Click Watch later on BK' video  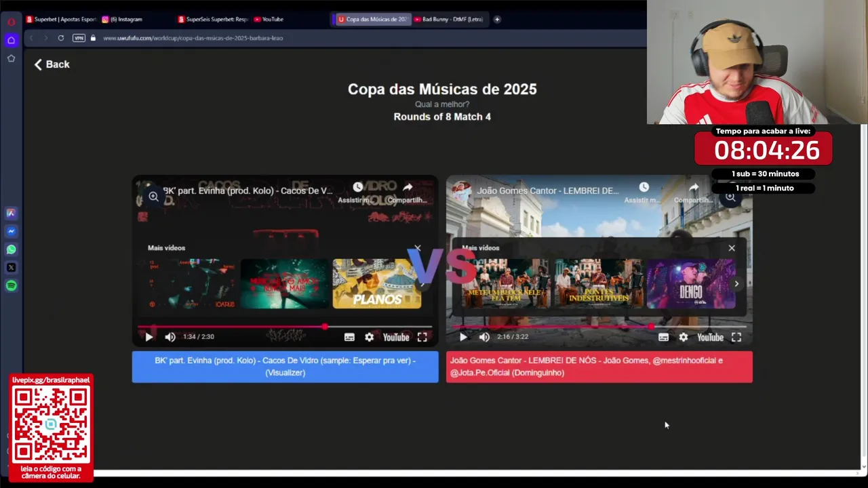coord(357,192)
